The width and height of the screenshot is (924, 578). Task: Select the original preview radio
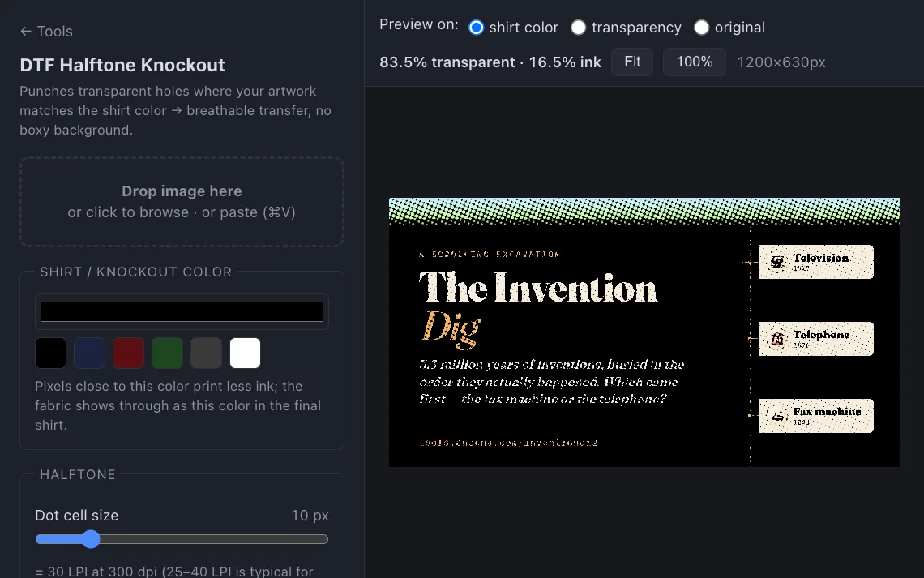[701, 28]
